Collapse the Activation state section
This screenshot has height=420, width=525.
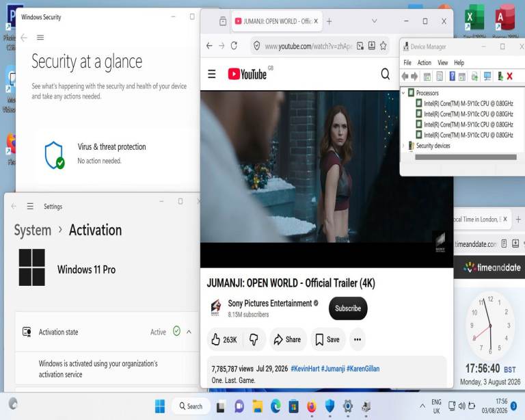click(x=189, y=332)
